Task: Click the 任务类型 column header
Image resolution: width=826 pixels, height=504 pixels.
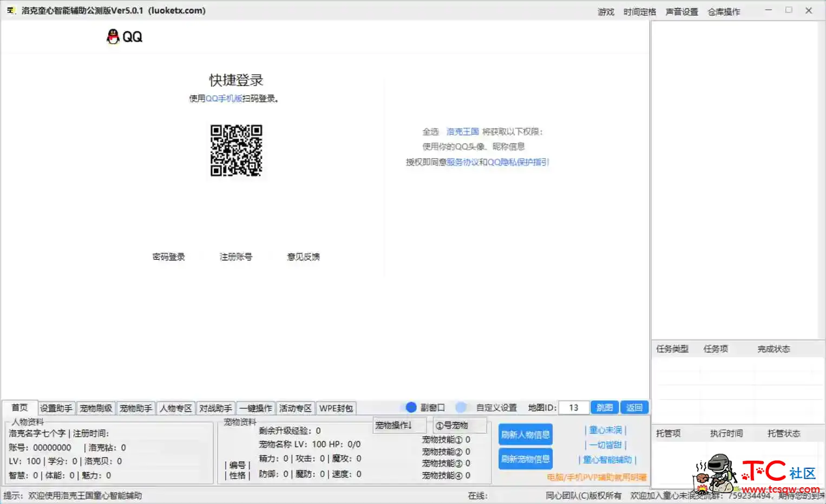Action: (x=672, y=349)
